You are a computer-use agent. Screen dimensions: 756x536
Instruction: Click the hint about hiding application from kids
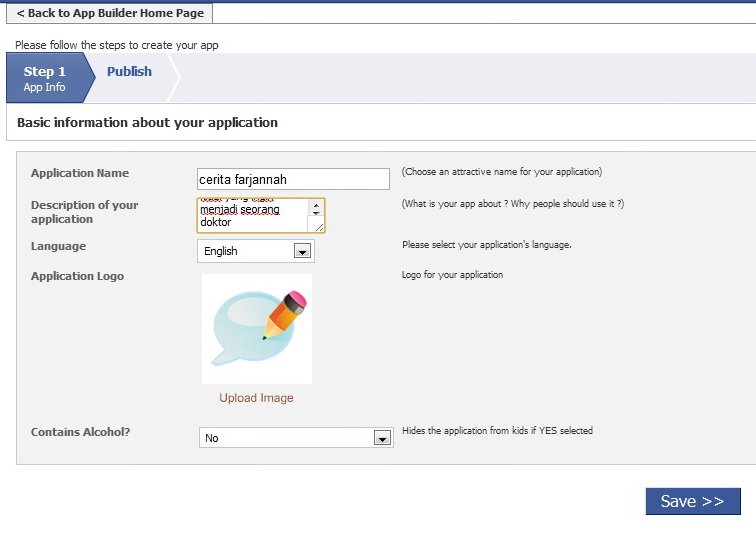497,431
